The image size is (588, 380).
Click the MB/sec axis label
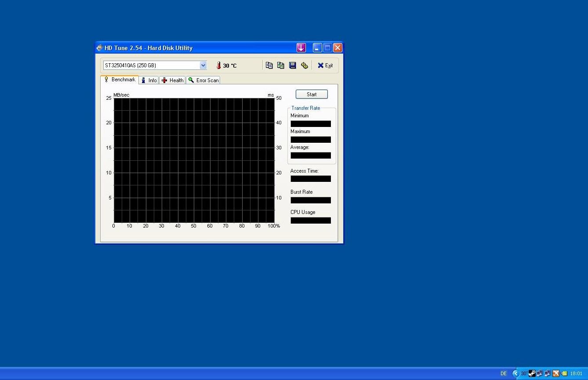(x=121, y=95)
